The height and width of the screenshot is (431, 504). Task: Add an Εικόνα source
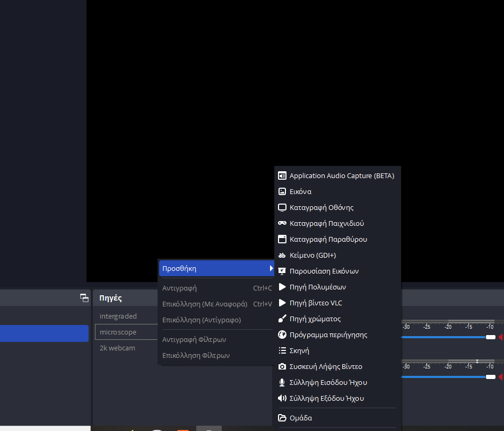point(337,191)
